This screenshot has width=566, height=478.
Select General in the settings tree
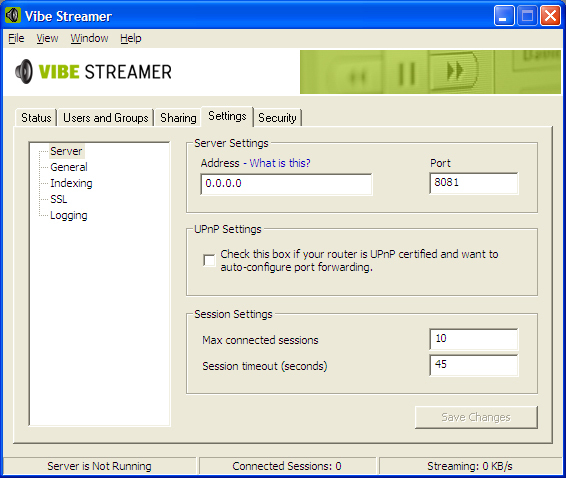pyautogui.click(x=69, y=167)
